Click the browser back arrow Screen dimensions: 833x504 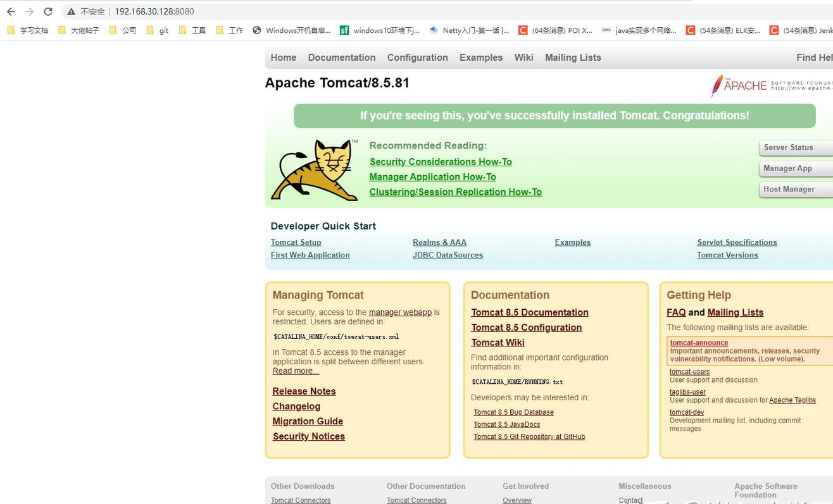coord(11,11)
